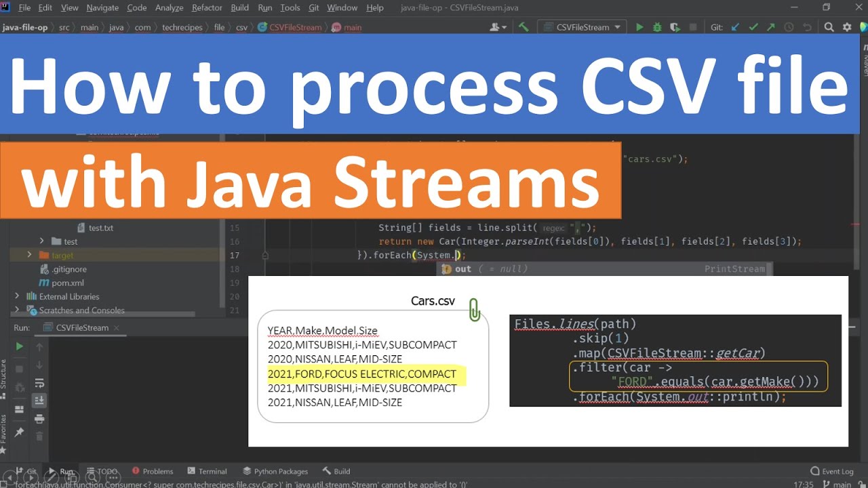Click the code fold marker on line 17
The image size is (868, 488).
click(x=265, y=256)
